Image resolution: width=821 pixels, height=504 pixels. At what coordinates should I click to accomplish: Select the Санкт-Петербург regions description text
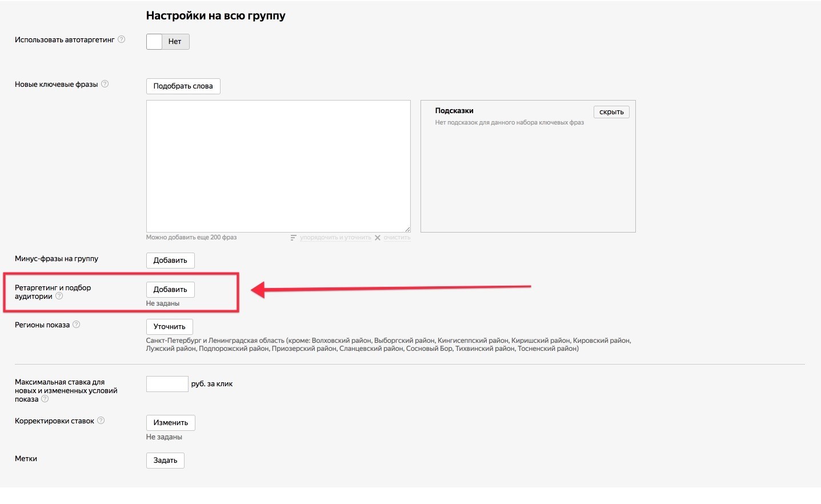389,345
